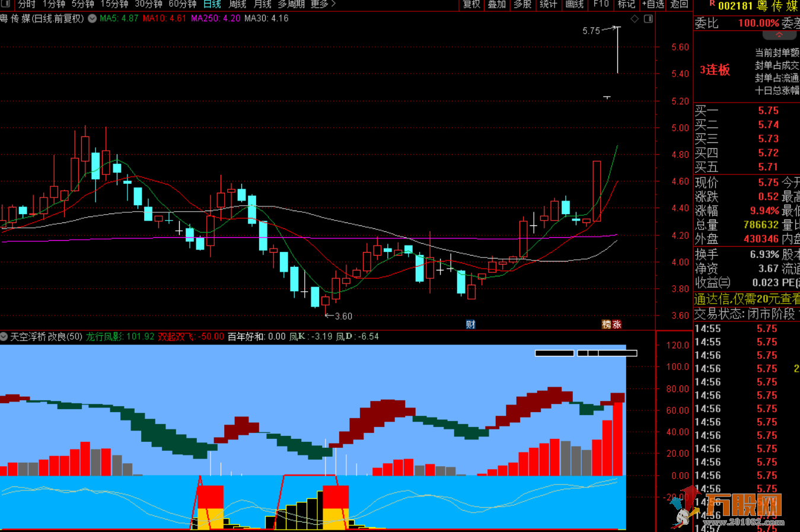
Task: Click the 3连板 label
Action: (715, 70)
